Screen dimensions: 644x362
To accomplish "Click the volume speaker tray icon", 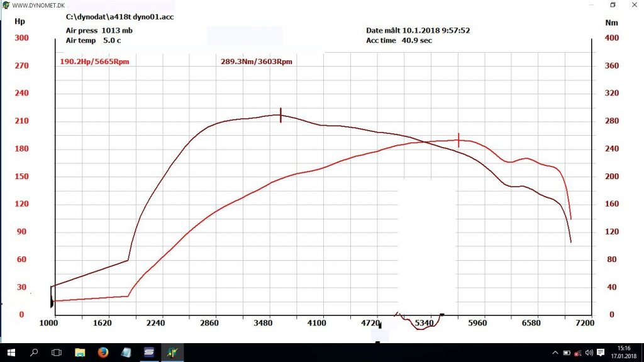I will pos(589,353).
